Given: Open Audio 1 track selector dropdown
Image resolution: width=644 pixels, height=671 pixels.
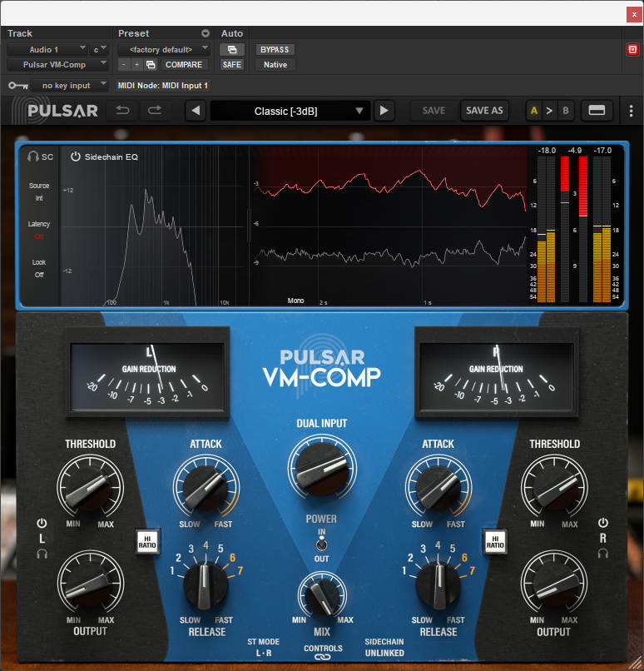Looking at the screenshot, I should click(x=47, y=50).
